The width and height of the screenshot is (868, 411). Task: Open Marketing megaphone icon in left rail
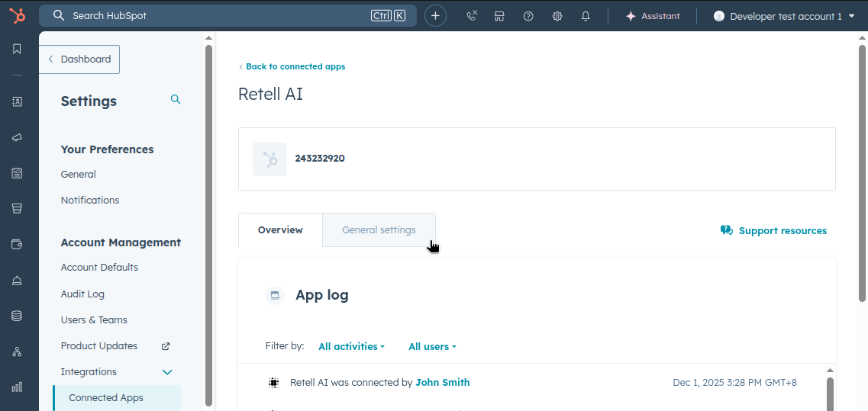17,138
